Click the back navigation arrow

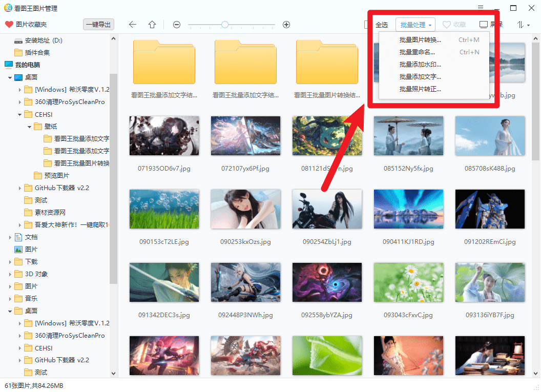(x=133, y=24)
